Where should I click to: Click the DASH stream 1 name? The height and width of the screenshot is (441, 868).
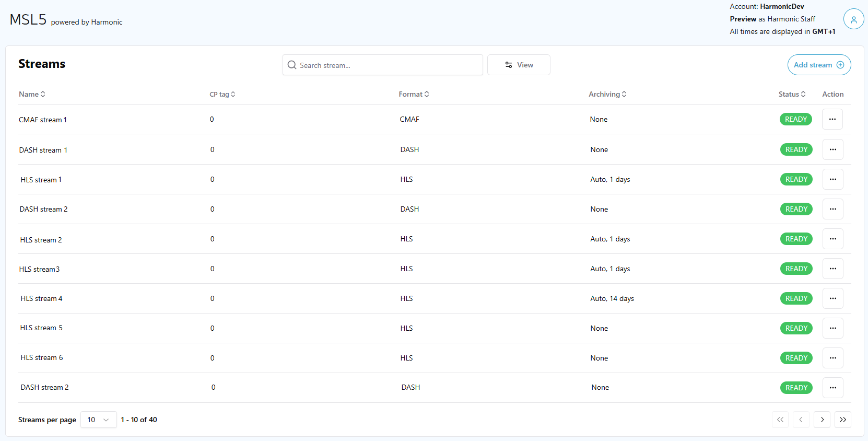(x=43, y=150)
